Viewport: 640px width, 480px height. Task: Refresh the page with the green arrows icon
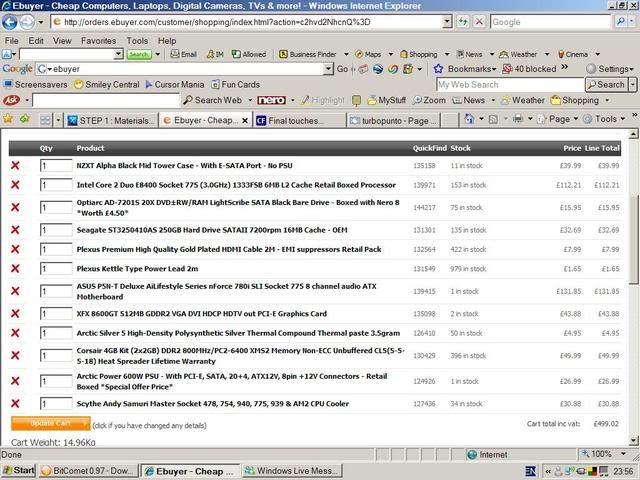pyautogui.click(x=462, y=22)
